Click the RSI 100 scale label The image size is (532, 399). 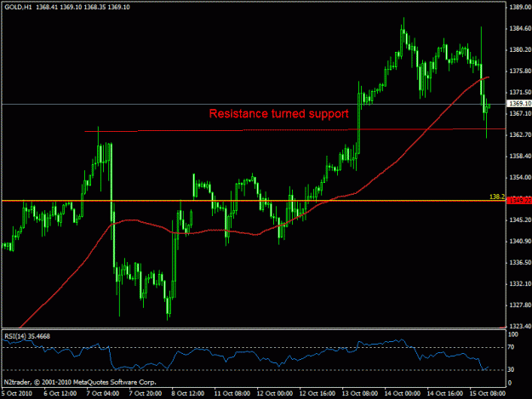click(513, 334)
